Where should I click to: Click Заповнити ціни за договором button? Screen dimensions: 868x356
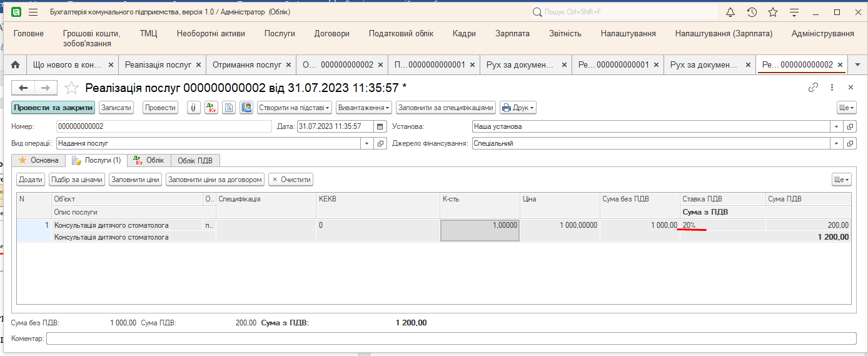pos(214,180)
